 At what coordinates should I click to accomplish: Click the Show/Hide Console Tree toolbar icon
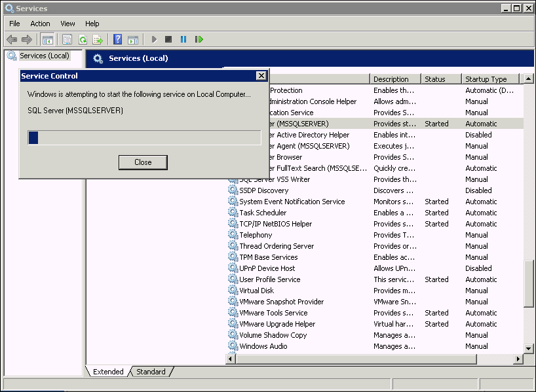click(47, 39)
